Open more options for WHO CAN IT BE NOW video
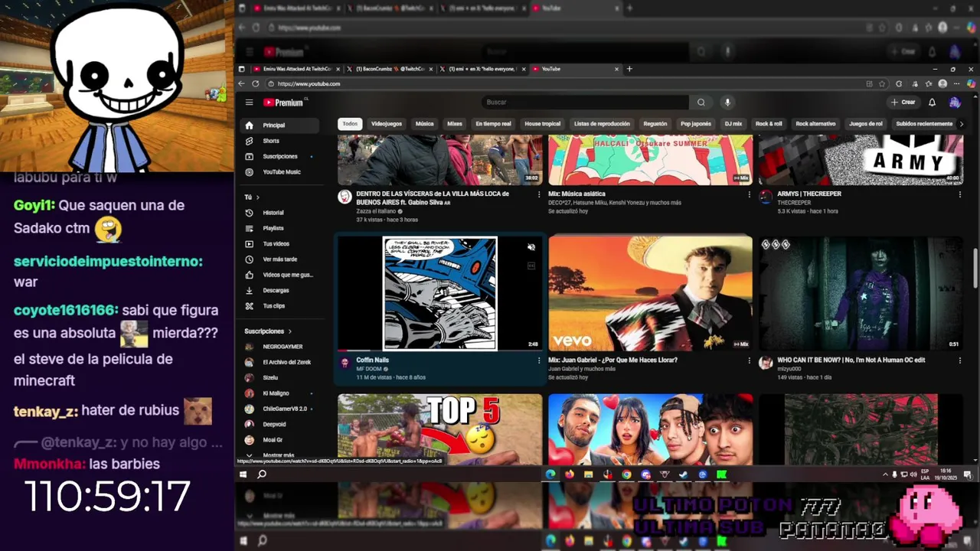Image resolution: width=980 pixels, height=551 pixels. (x=959, y=360)
